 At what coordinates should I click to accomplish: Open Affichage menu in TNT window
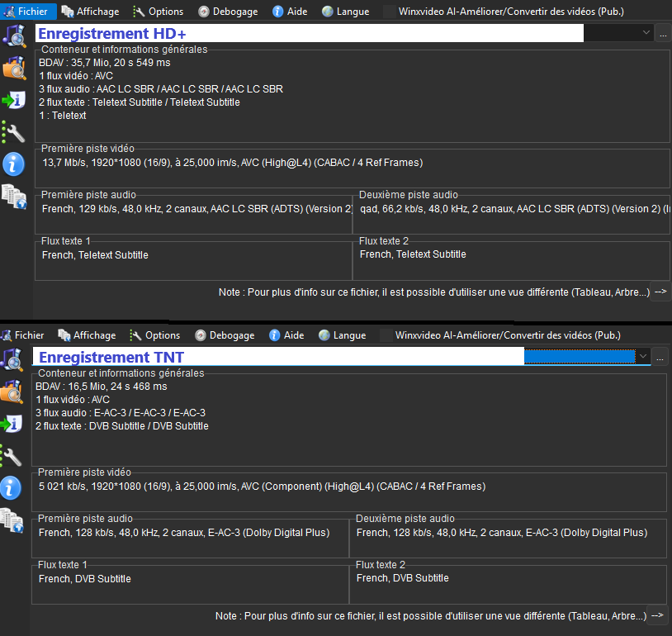coord(87,335)
